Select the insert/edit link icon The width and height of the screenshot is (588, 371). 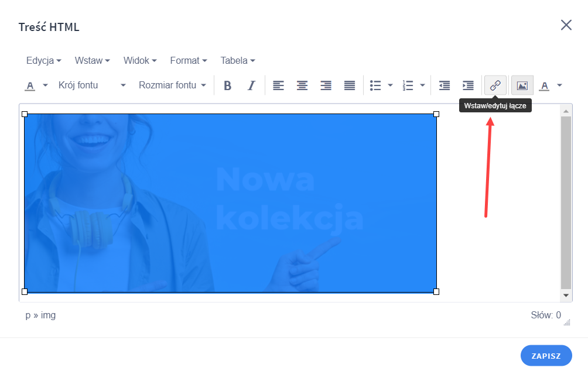(x=495, y=85)
